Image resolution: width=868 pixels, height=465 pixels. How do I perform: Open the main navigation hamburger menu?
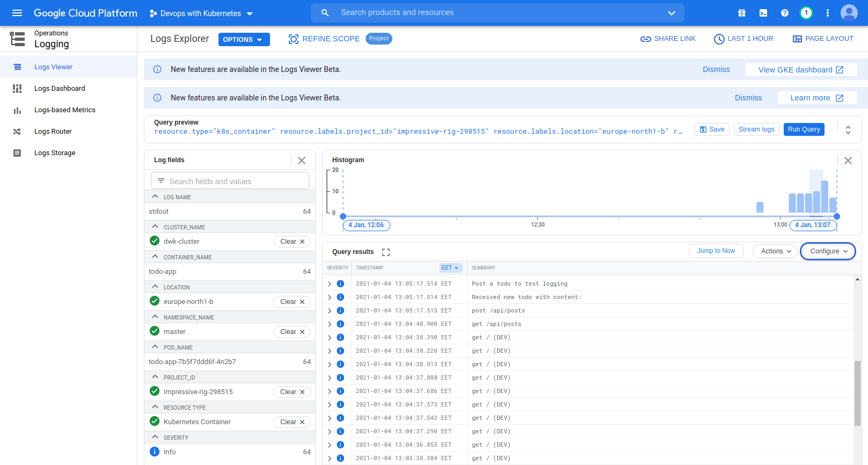point(17,13)
